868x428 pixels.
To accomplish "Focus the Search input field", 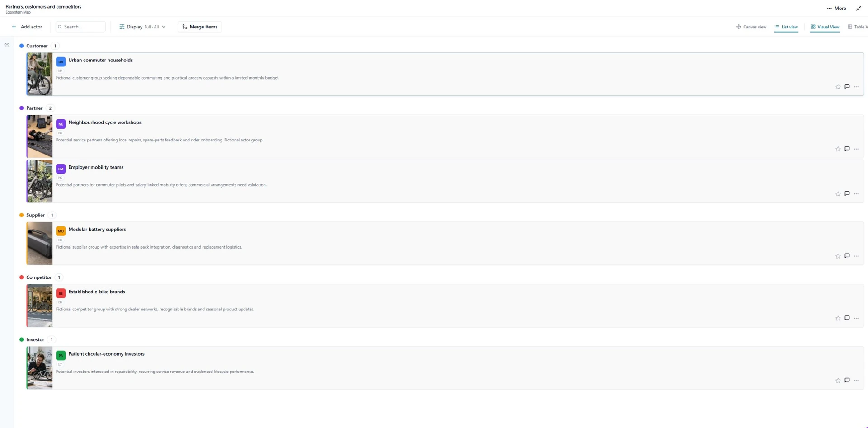I will pos(80,27).
